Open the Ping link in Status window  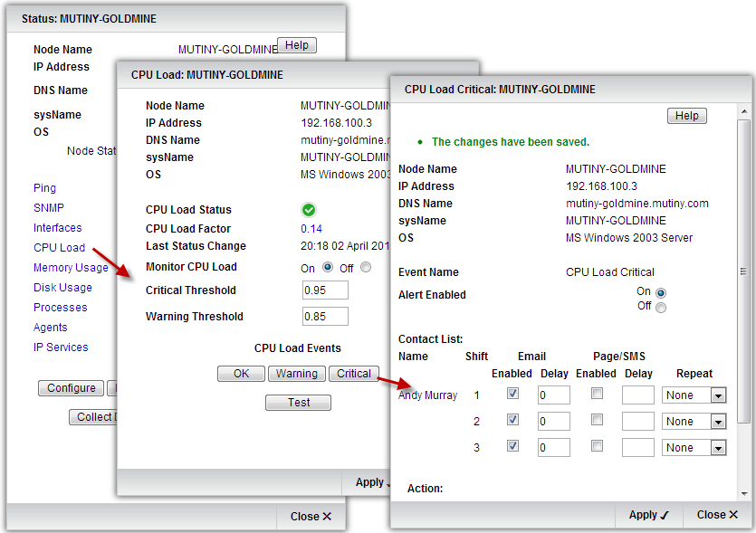click(45, 188)
